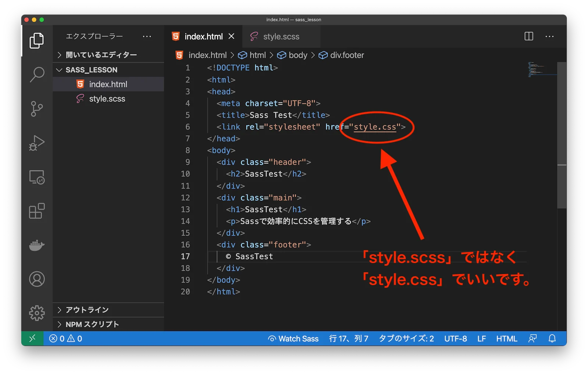Viewport: 588px width, 374px height.
Task: Switch to the style.scss tab
Action: tap(281, 36)
